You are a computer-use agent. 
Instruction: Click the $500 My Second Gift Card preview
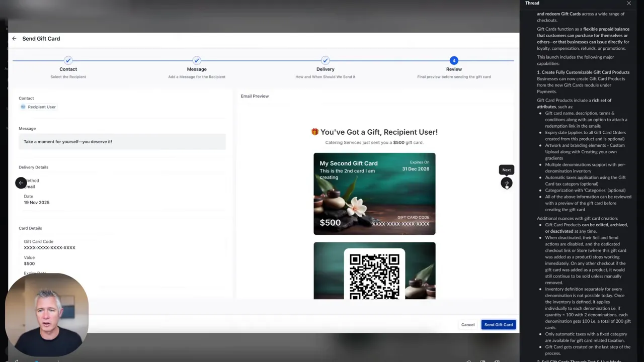[374, 194]
